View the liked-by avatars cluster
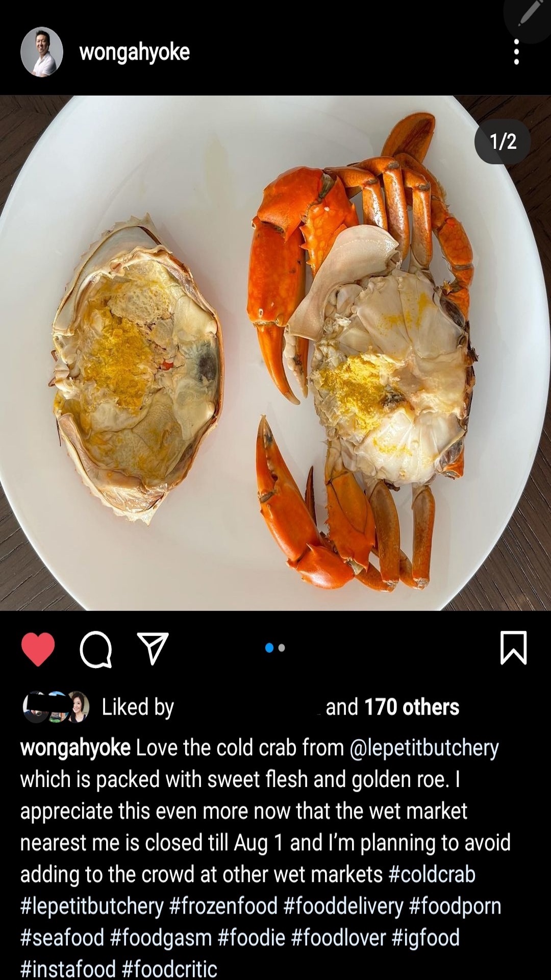The height and width of the screenshot is (980, 551). coord(56,707)
